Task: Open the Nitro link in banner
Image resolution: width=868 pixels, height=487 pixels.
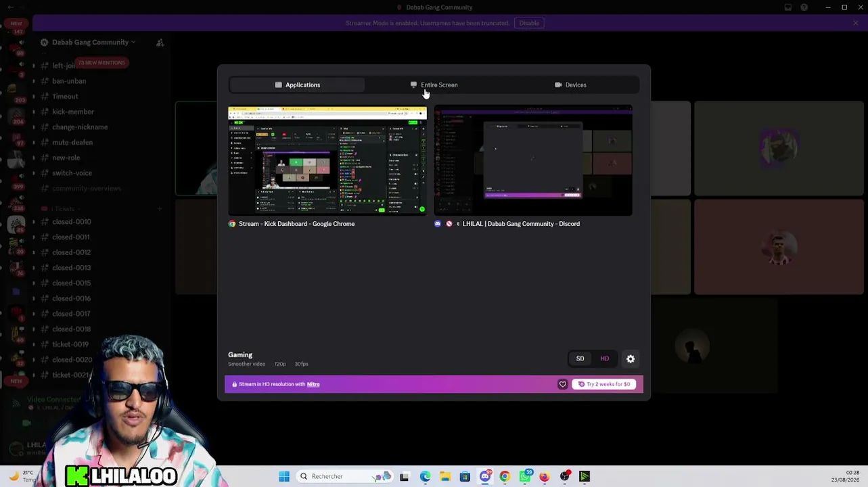Action: (x=313, y=384)
